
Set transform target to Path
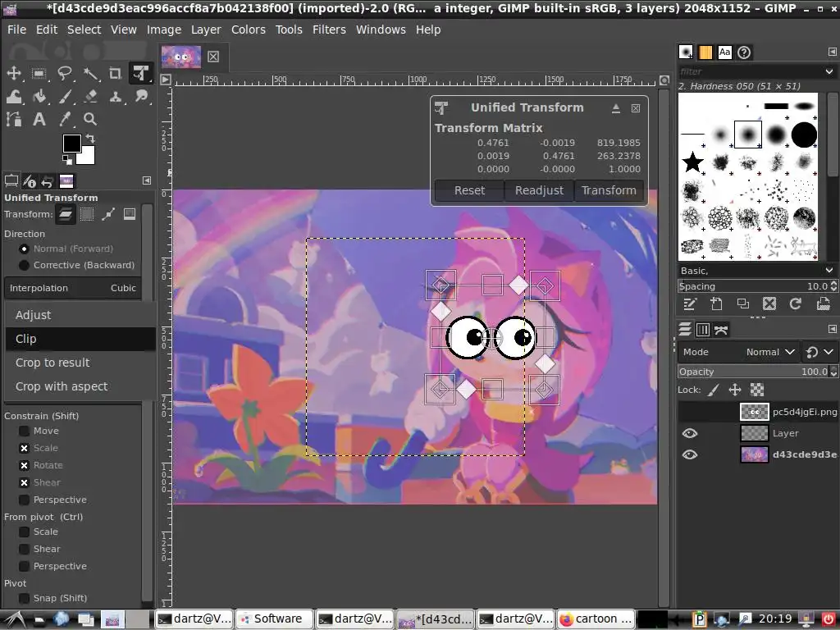pos(108,214)
